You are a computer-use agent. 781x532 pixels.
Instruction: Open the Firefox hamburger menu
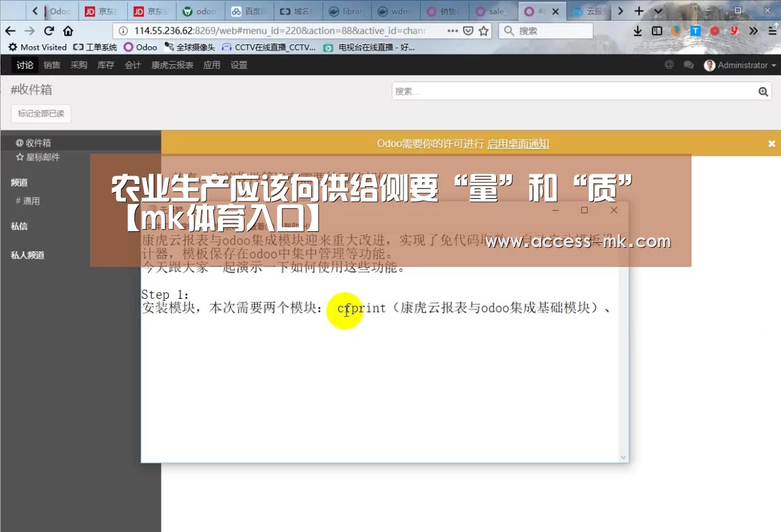(772, 31)
